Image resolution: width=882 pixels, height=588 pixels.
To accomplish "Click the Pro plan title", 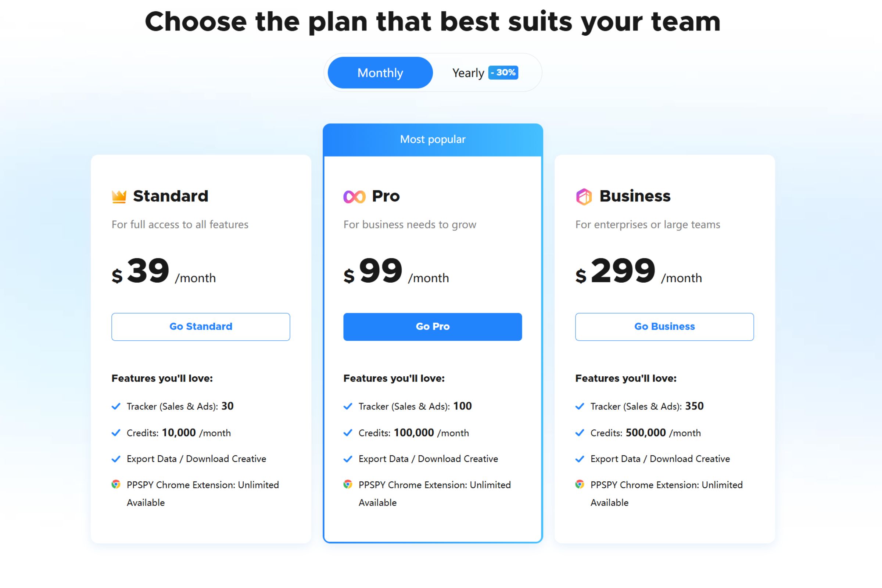I will click(x=386, y=196).
